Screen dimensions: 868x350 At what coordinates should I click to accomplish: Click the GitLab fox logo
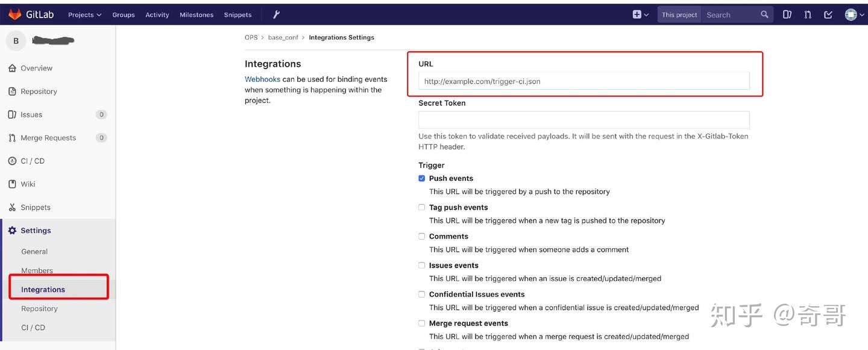[15, 14]
